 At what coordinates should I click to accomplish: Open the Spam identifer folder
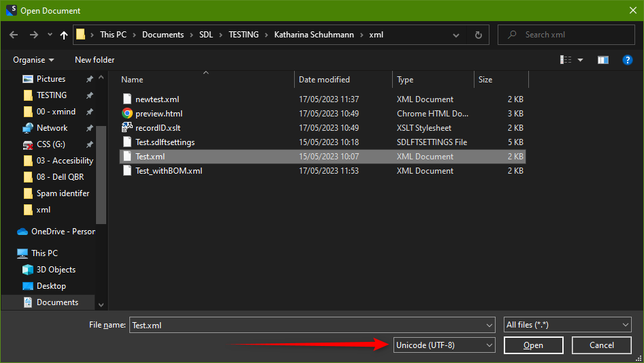tap(63, 193)
